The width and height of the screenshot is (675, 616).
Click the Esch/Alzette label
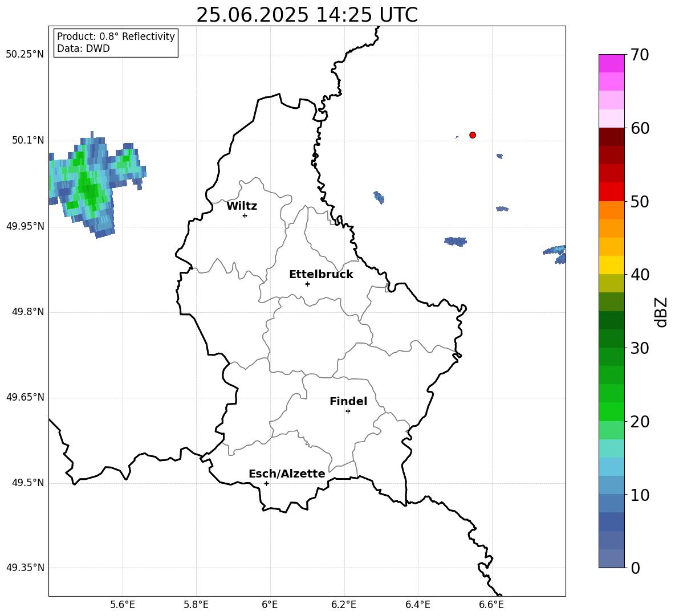click(287, 474)
